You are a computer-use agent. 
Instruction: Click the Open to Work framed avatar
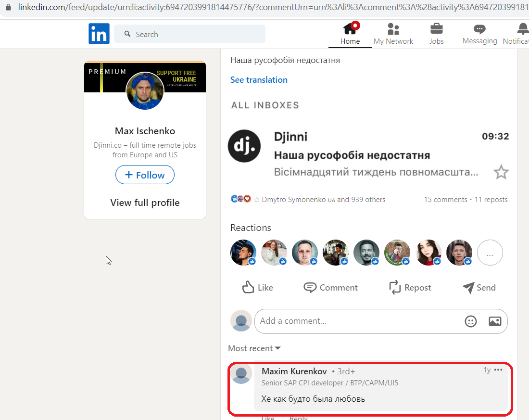point(397,253)
